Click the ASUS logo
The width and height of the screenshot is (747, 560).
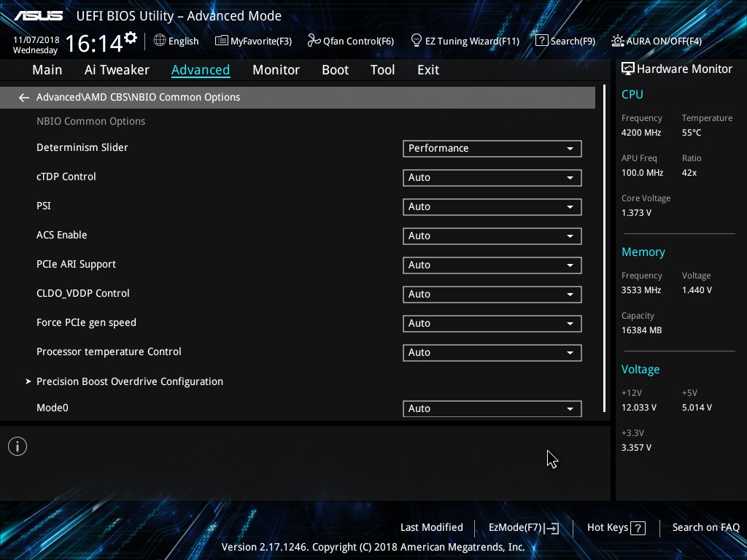pos(38,16)
